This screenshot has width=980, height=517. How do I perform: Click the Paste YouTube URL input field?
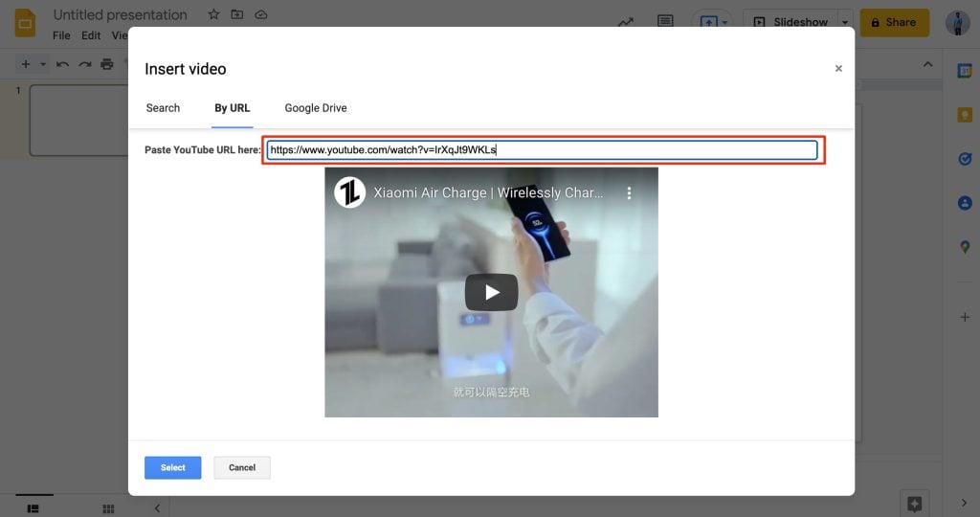542,150
